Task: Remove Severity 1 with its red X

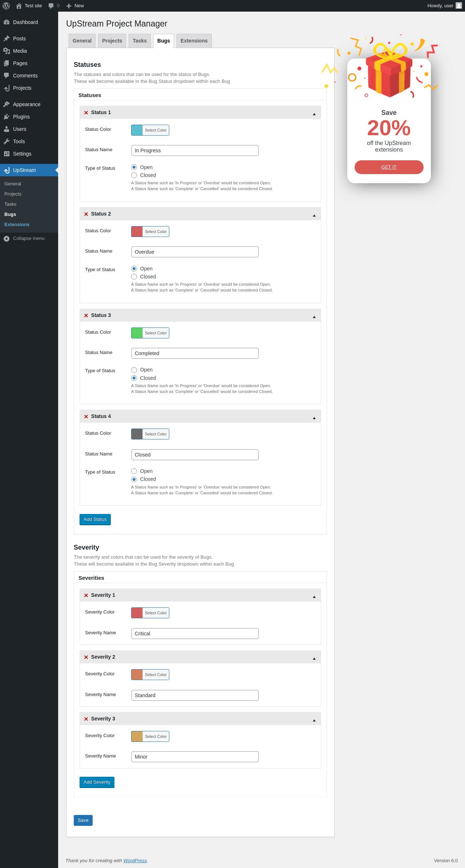Action: tap(86, 595)
